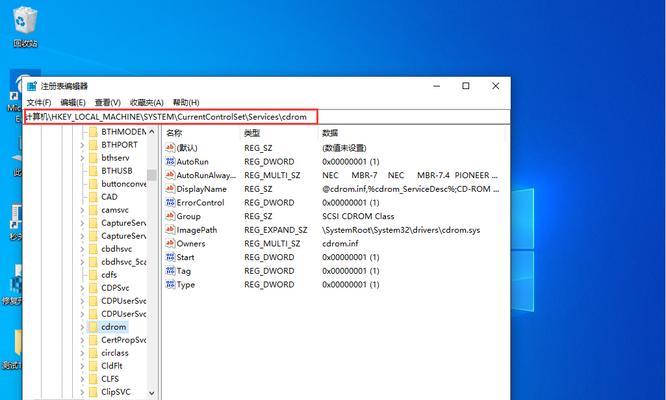Open the 收藏夹(A) menu

click(x=147, y=103)
